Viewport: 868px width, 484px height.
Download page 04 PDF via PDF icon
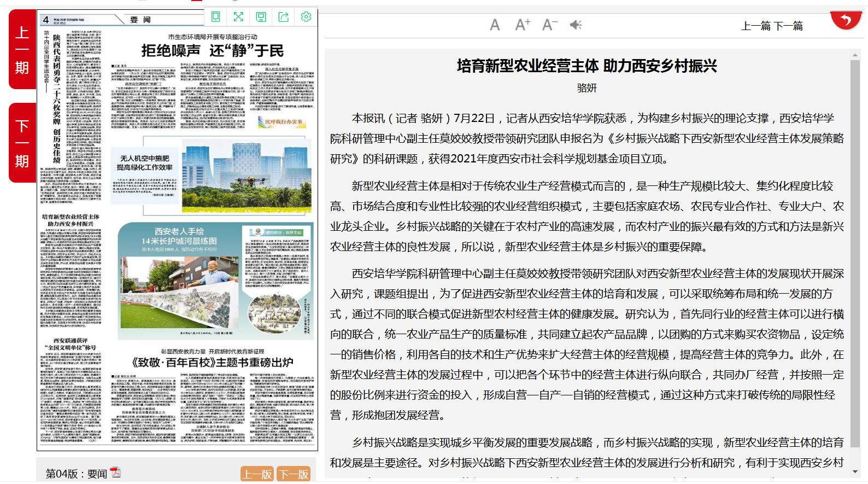point(115,473)
